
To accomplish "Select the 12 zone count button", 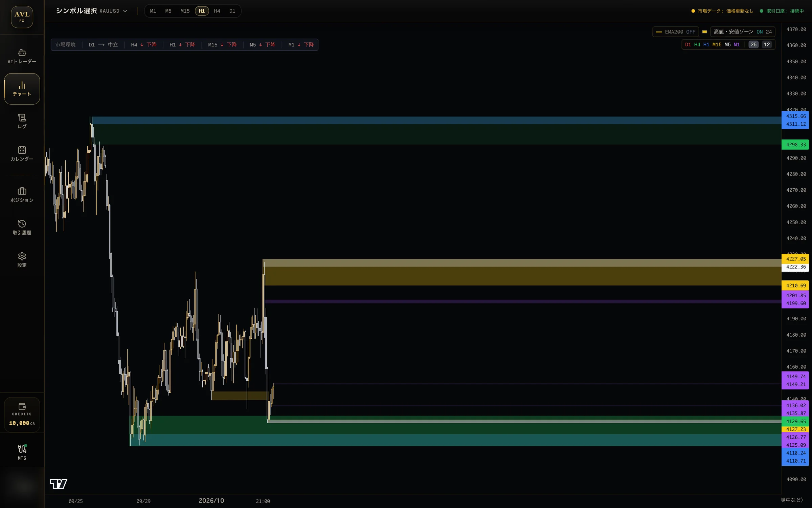I will pos(767,45).
